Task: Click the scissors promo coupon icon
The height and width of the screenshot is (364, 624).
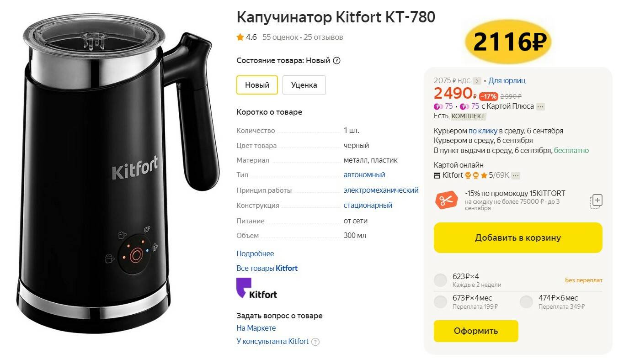Action: coord(446,200)
